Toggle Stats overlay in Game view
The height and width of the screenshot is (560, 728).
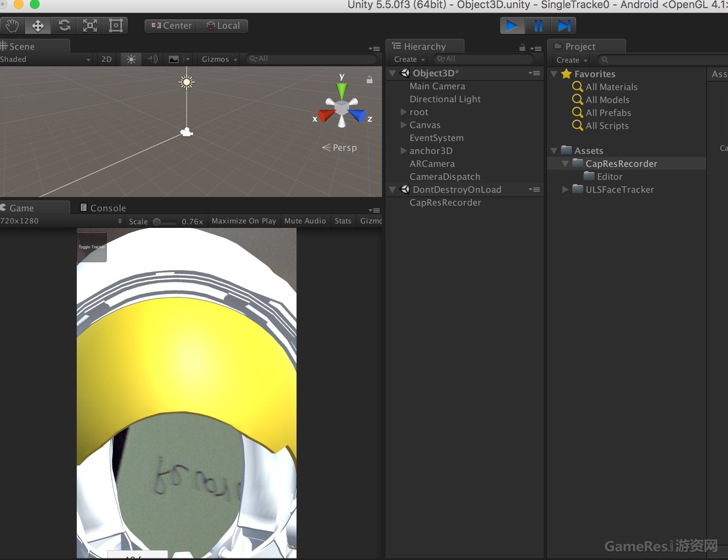coord(343,221)
